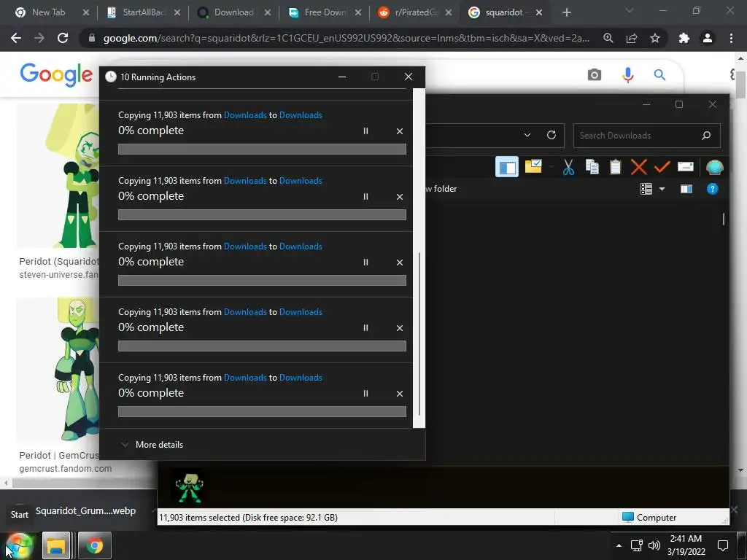Viewport: 747px width, 560px height.
Task: Show hidden system tray icons
Action: [x=619, y=545]
